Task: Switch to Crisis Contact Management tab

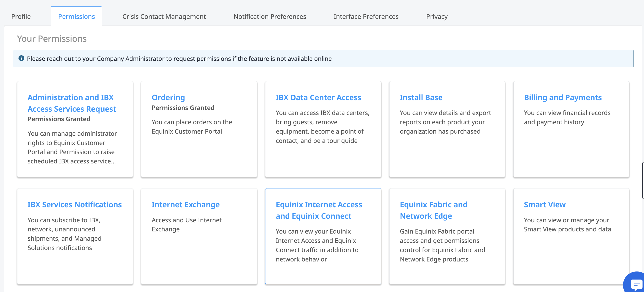Action: (164, 16)
